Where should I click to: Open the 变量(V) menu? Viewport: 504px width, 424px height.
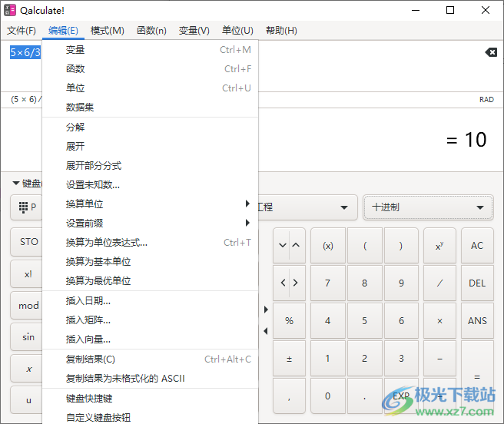(x=194, y=31)
